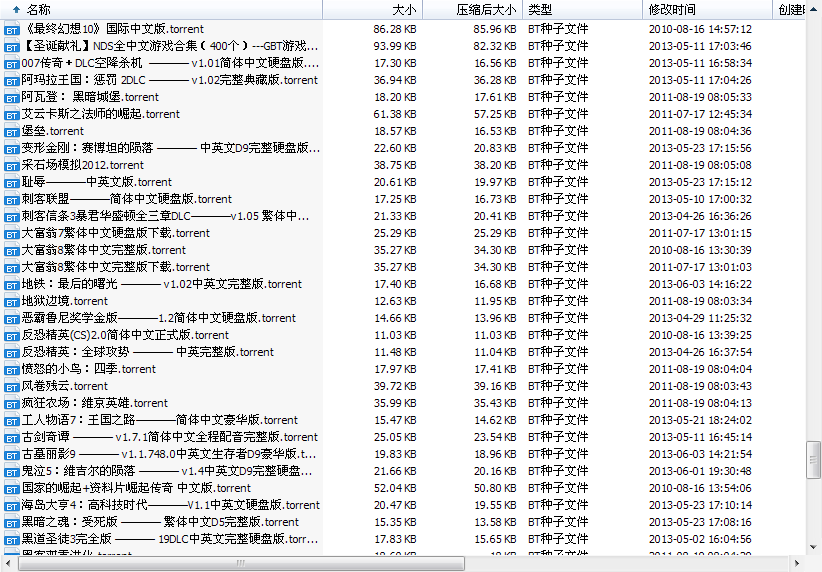This screenshot has width=822, height=572.
Task: Select file name 艾云卡斯之法师的崛起.torrent
Action: pyautogui.click(x=101, y=114)
